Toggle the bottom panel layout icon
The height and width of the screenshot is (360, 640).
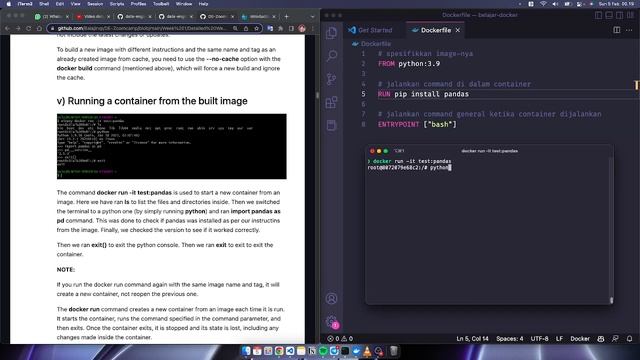coord(609,15)
